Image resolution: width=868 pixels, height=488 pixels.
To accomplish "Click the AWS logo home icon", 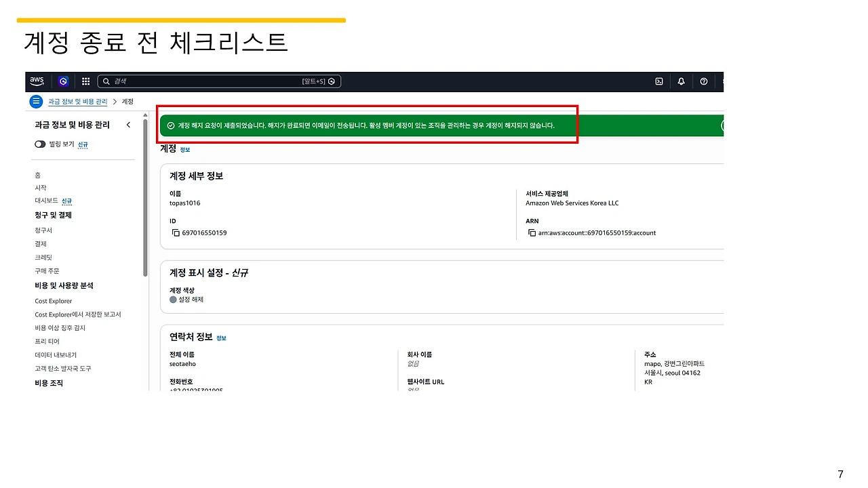I will coord(37,81).
